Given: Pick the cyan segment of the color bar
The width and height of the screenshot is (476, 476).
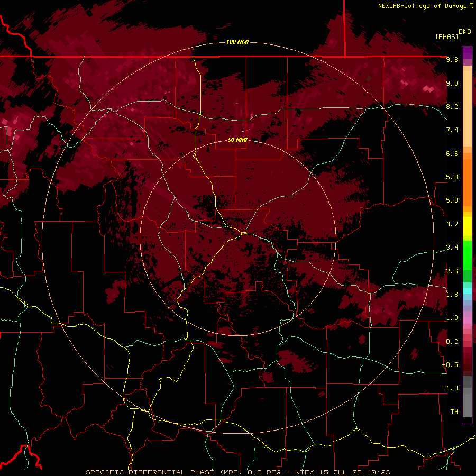Looking at the screenshot, I should pyautogui.click(x=467, y=291).
